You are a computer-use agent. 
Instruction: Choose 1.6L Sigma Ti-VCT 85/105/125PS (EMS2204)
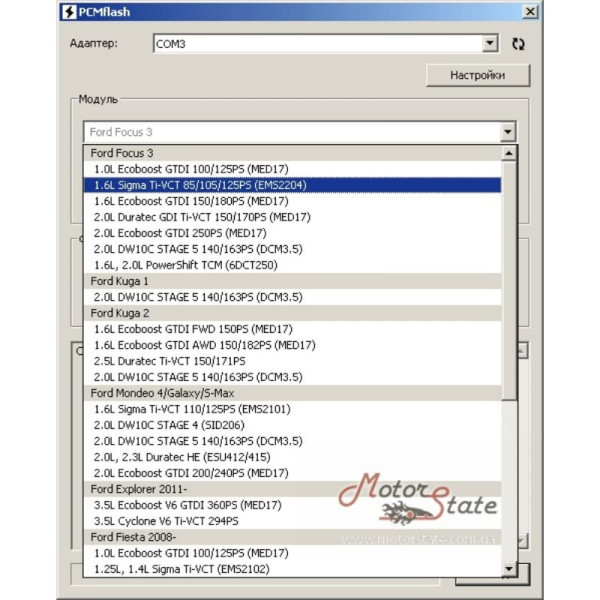(x=199, y=185)
